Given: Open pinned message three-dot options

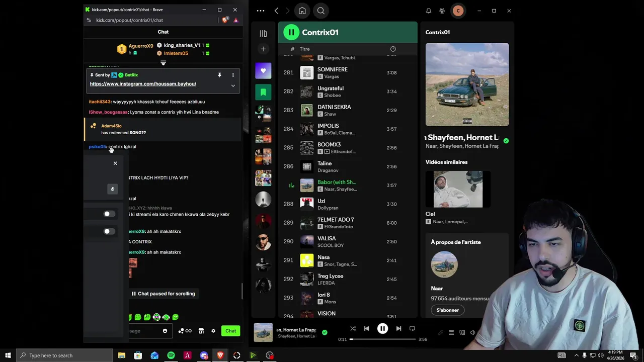Looking at the screenshot, I should pos(232,75).
